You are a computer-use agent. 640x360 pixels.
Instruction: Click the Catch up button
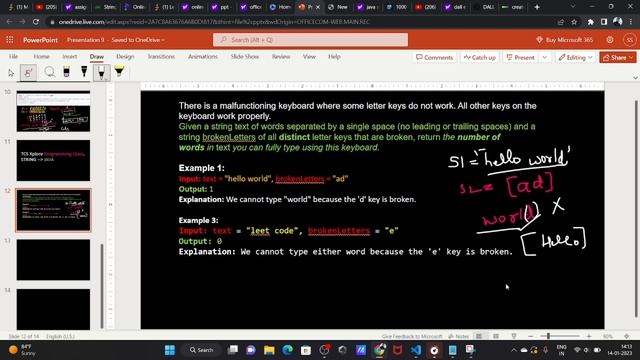[x=480, y=58]
